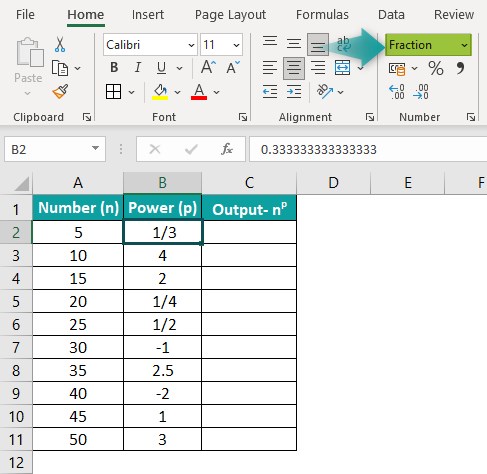Click Decrease Indent icon
The width and height of the screenshot is (487, 474).
(x=270, y=92)
